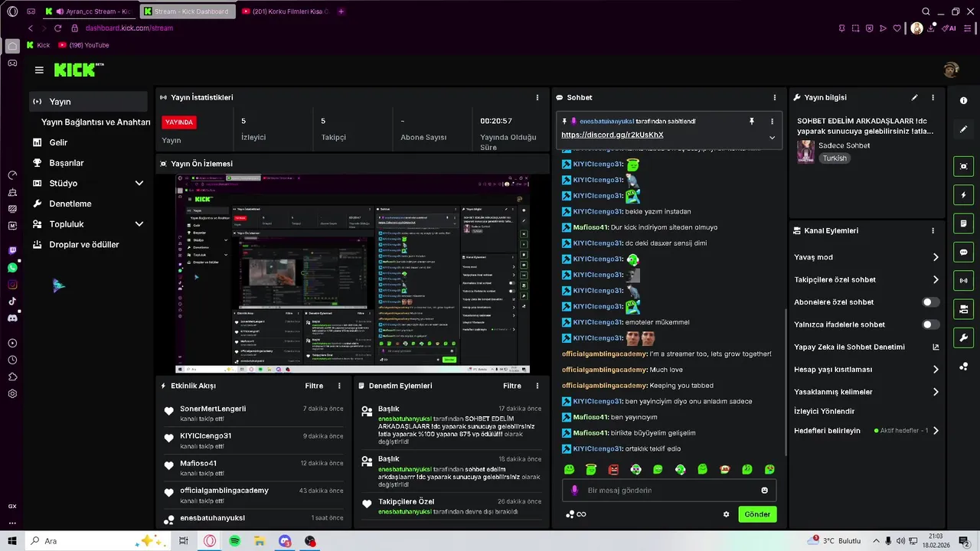
Task: Open the three-dot menu of Etkinlik Akışı panel
Action: (339, 386)
